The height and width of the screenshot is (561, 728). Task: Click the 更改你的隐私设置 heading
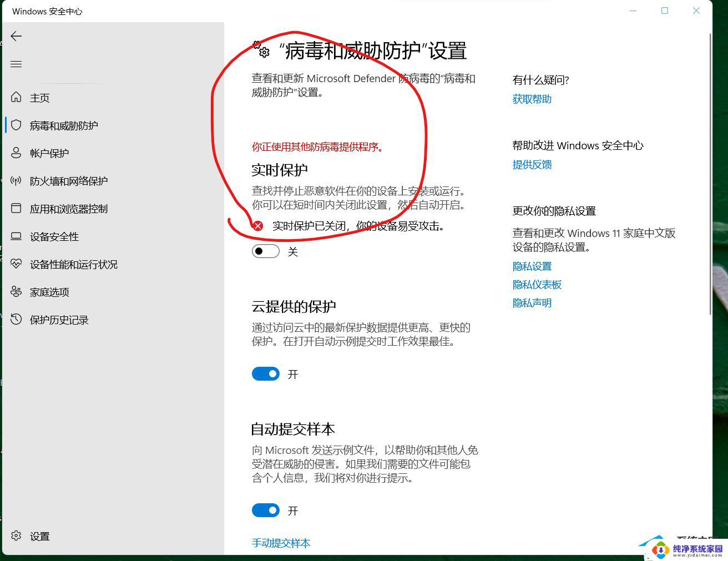click(554, 211)
